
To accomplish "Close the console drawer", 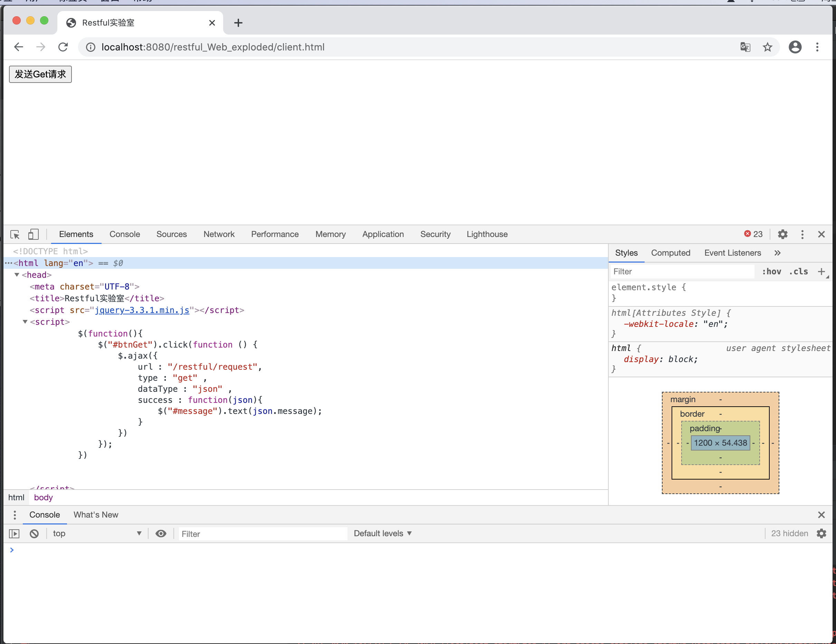I will [821, 515].
